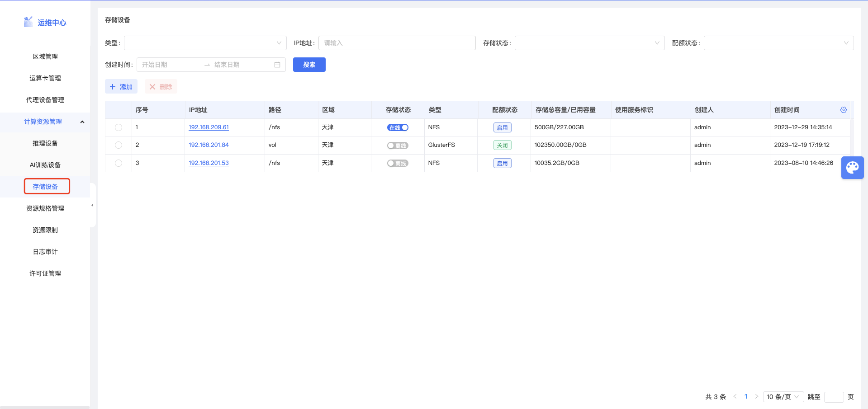
Task: Click the 跳至 page number input
Action: (834, 397)
